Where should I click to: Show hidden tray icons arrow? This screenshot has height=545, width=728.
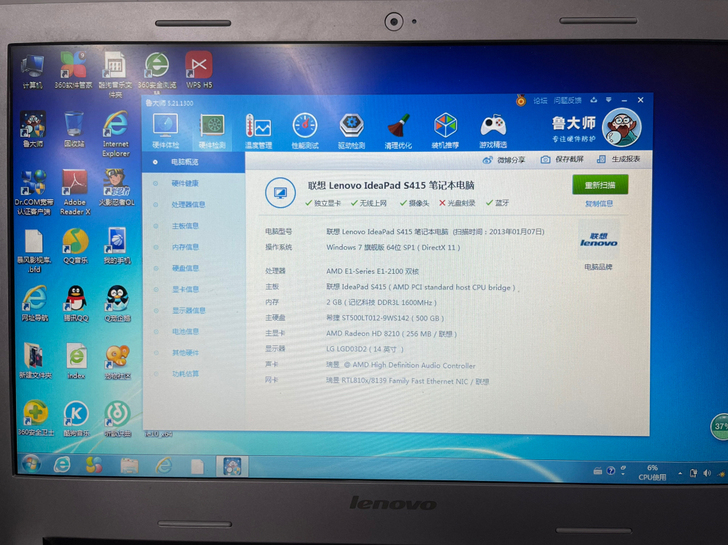pyautogui.click(x=680, y=474)
